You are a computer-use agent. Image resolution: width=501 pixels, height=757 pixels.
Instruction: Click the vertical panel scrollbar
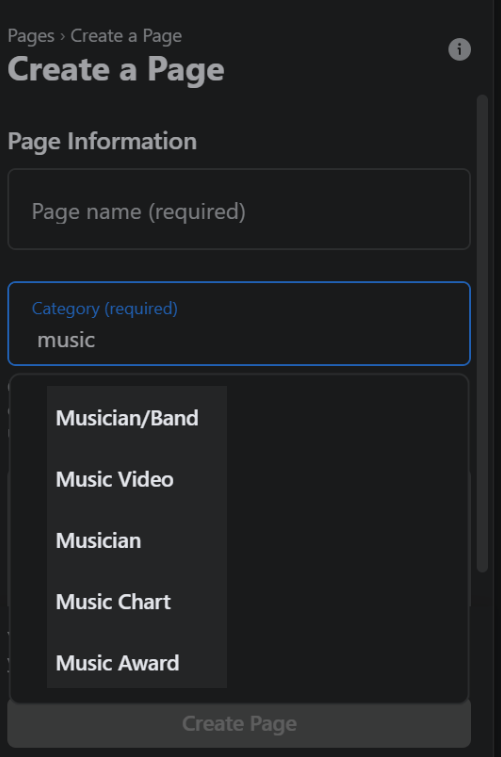[482, 333]
